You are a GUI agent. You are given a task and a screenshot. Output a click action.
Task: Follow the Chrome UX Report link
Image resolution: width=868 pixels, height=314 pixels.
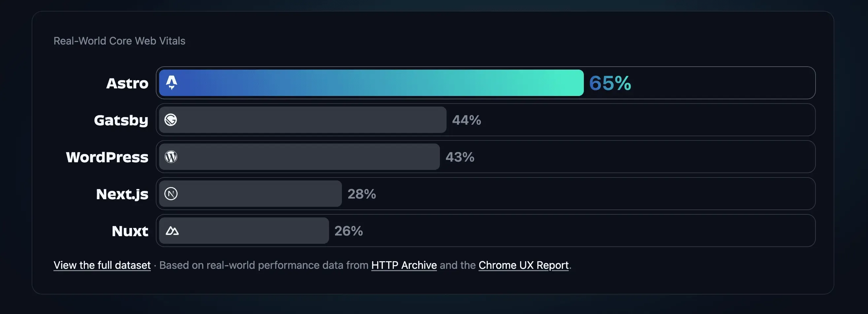pos(523,265)
